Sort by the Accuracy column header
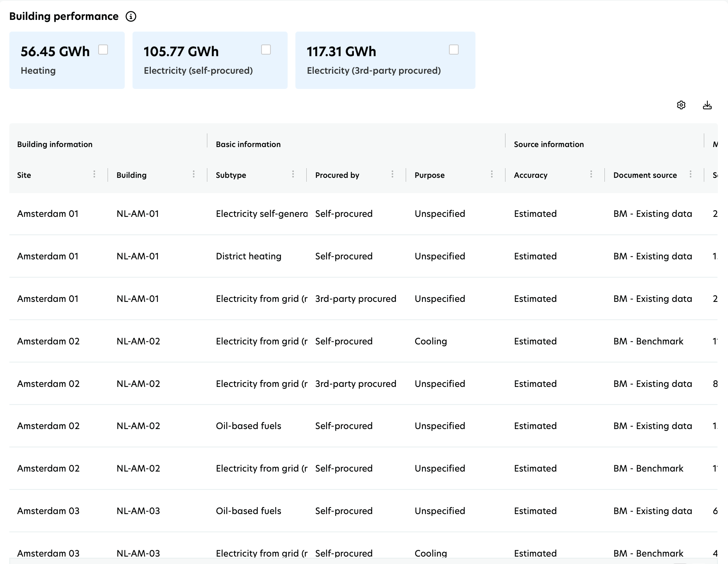This screenshot has height=564, width=728. (x=530, y=175)
